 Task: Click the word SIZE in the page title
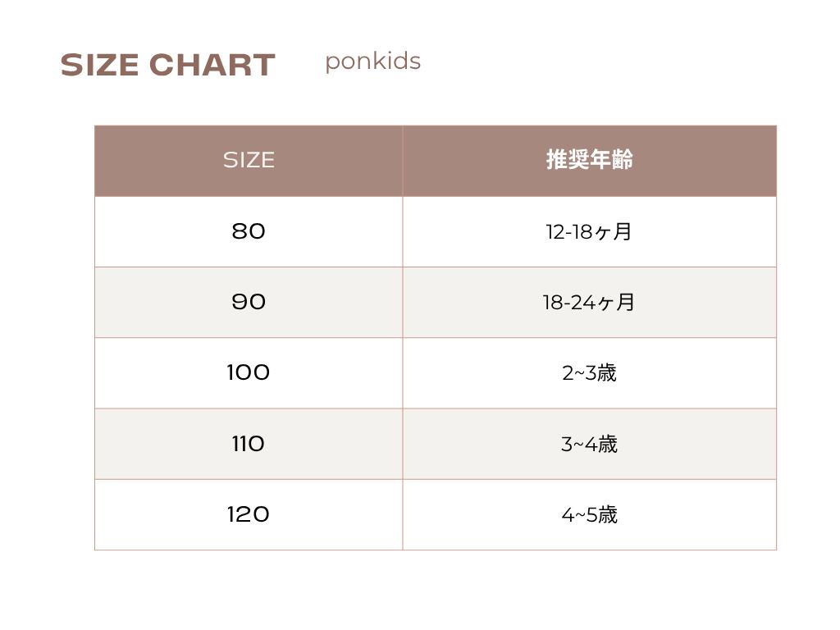pyautogui.click(x=100, y=66)
